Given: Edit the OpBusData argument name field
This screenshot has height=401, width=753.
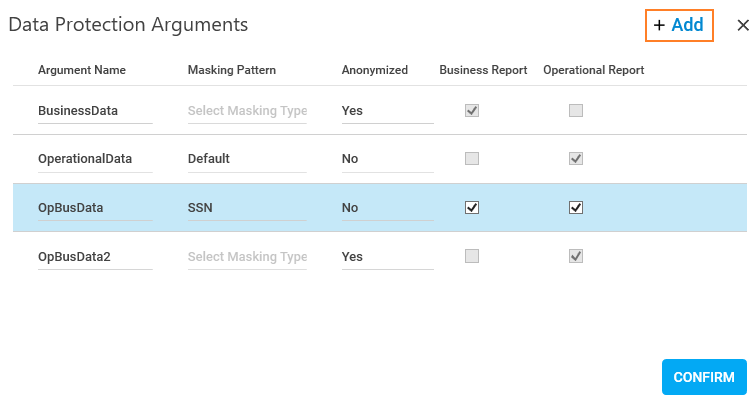Looking at the screenshot, I should [95, 208].
